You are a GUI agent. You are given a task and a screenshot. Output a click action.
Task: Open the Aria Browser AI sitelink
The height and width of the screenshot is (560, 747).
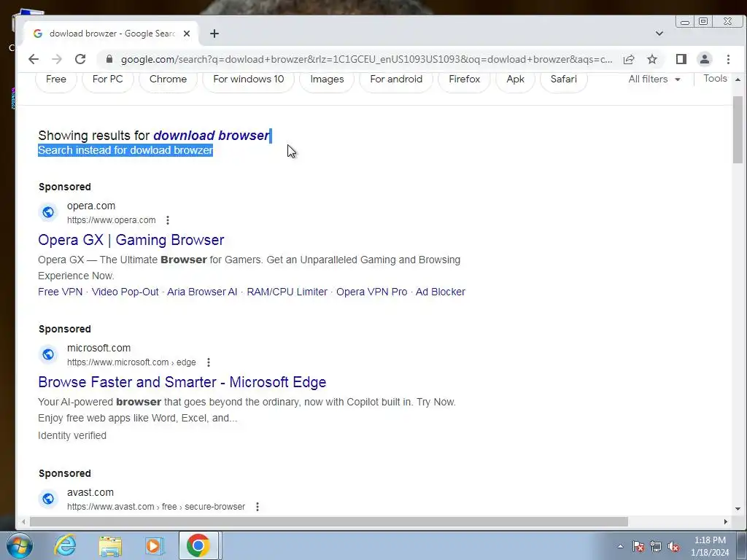click(202, 292)
